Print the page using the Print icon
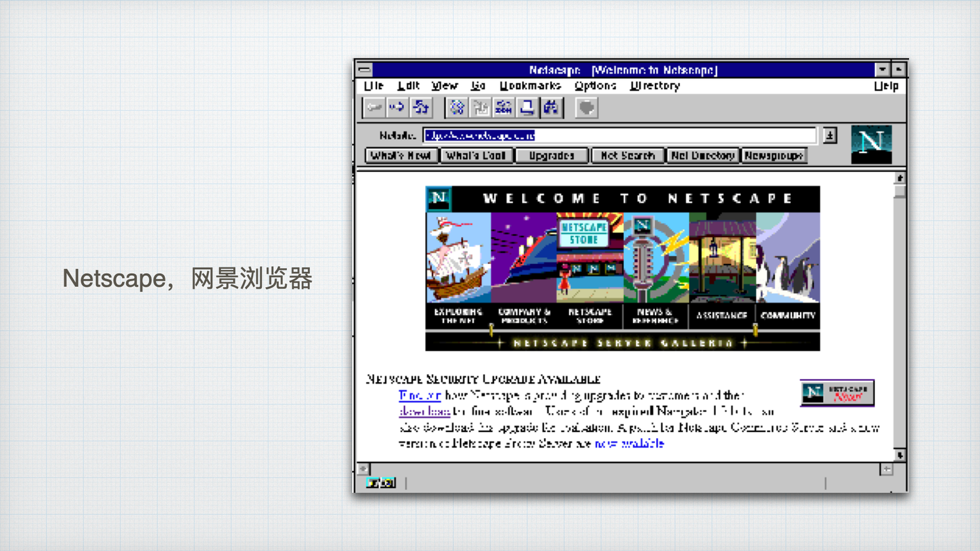The image size is (980, 551). pyautogui.click(x=527, y=108)
